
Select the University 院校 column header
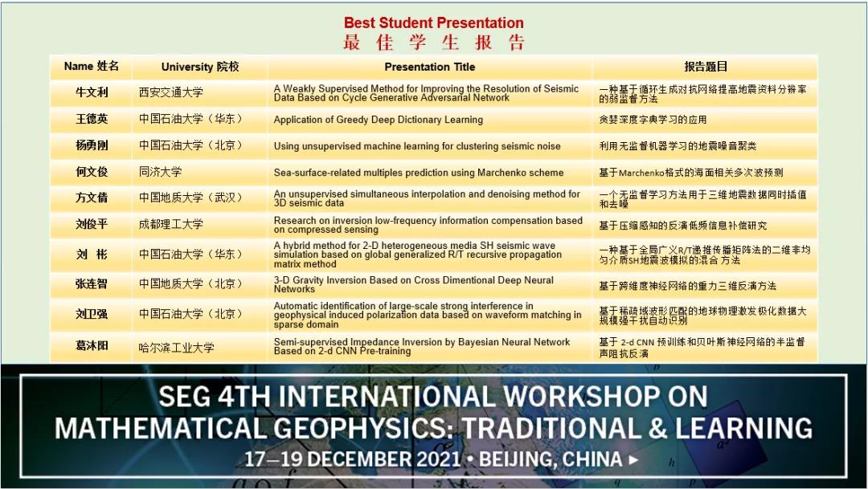200,67
